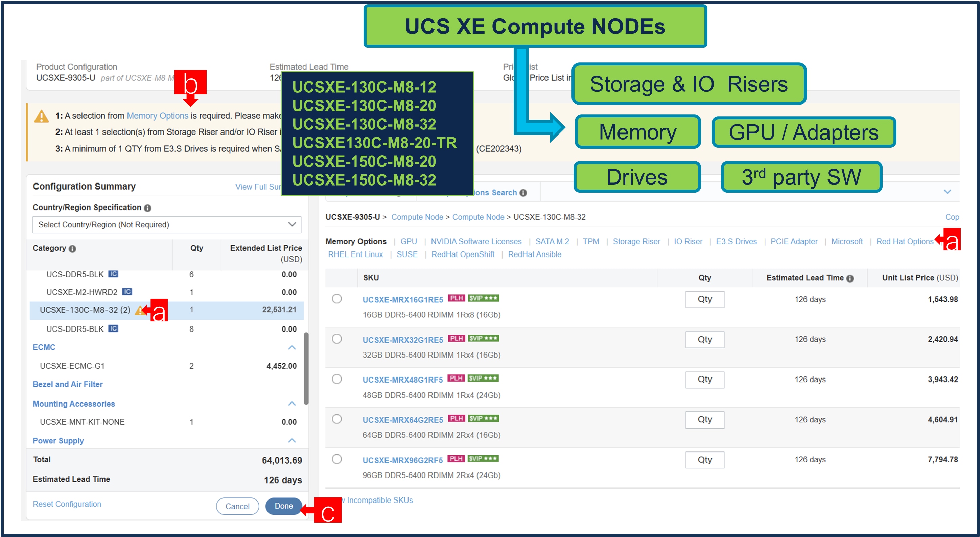Select radio button for UCSXE-MRX16G1RE5
The image size is (980, 537).
point(337,299)
